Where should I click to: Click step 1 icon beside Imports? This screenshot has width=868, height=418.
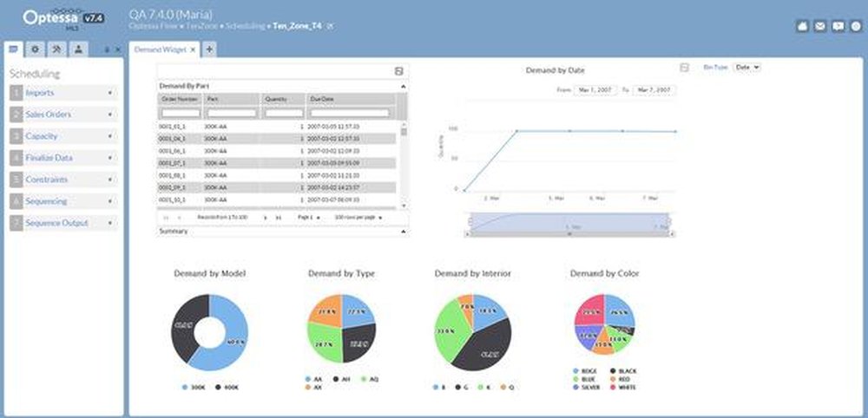16,93
